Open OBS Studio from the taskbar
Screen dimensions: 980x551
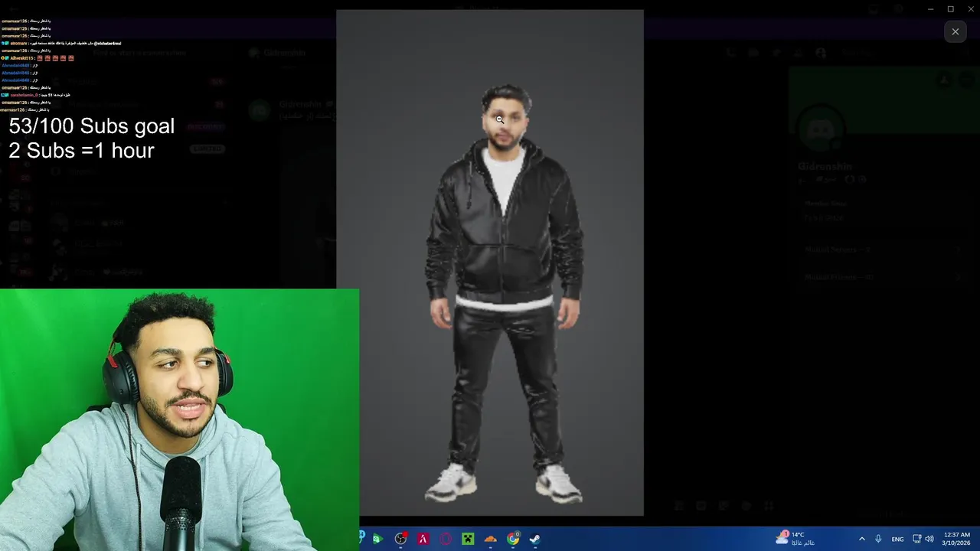tap(400, 539)
